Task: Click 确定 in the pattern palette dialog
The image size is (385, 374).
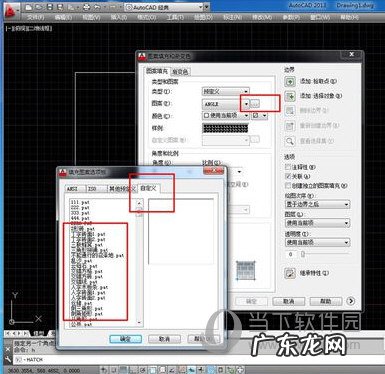Action: (126, 339)
